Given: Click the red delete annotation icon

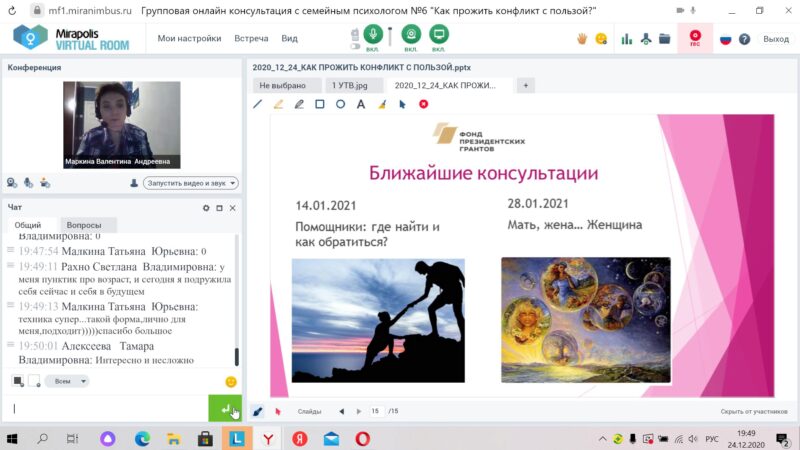Looking at the screenshot, I should (x=423, y=104).
